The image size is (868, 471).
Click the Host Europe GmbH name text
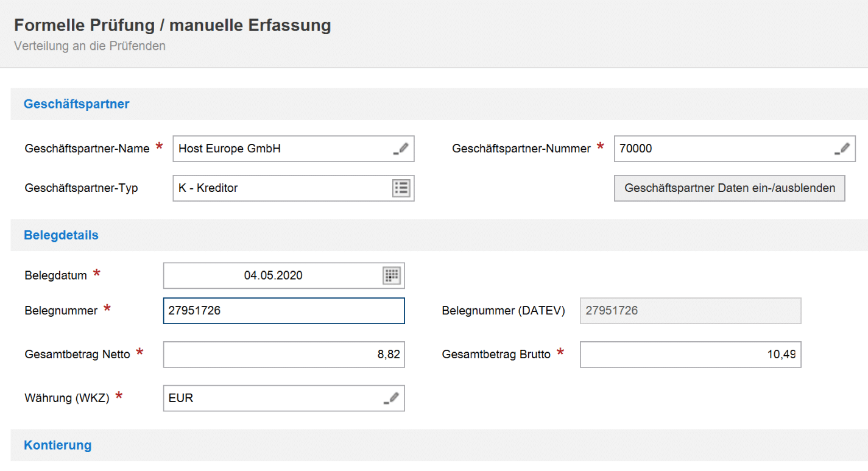pyautogui.click(x=230, y=149)
